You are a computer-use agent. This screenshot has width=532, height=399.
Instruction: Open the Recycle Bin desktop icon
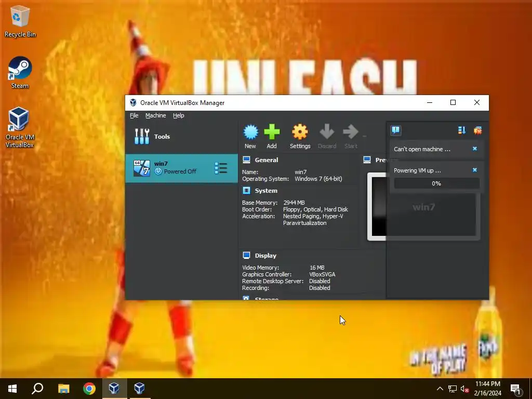(20, 21)
